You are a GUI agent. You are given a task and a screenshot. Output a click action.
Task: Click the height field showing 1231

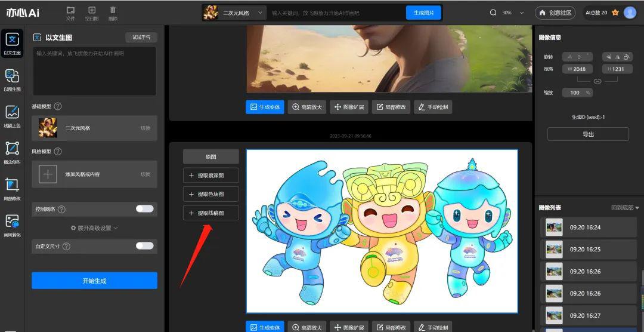point(617,69)
